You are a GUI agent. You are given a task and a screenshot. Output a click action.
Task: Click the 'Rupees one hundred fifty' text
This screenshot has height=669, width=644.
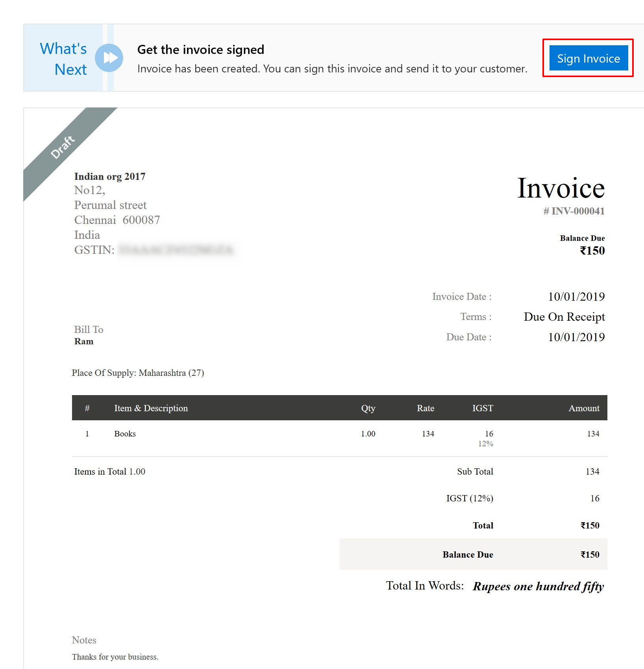point(538,586)
